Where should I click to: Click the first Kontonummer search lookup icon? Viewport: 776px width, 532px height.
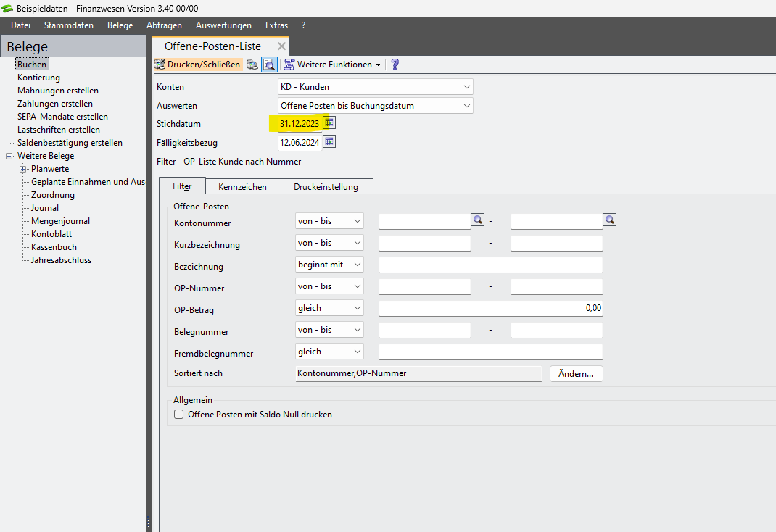pos(478,220)
